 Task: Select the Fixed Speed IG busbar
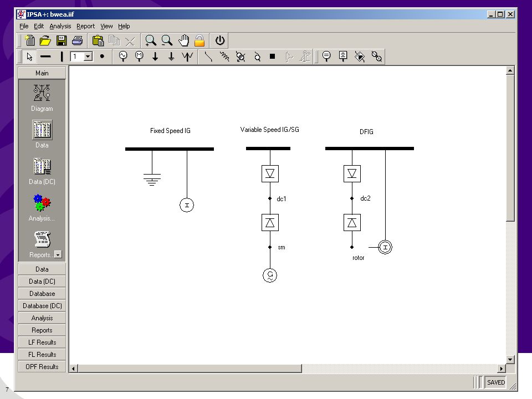[x=170, y=149]
